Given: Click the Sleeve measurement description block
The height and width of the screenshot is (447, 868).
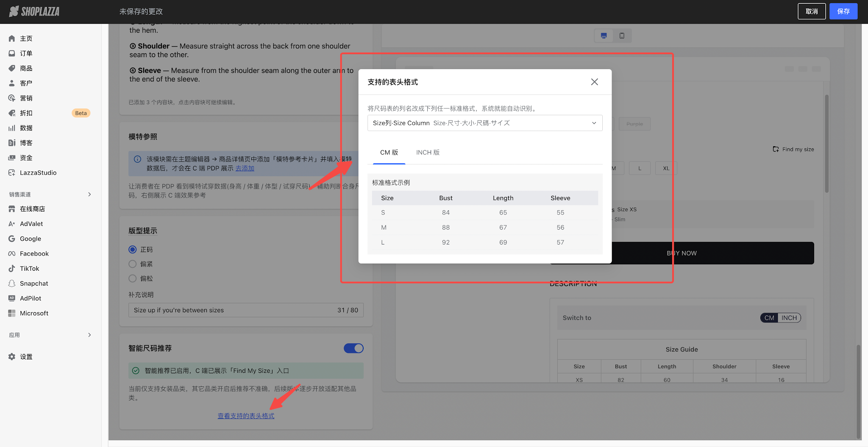Looking at the screenshot, I should 242,75.
